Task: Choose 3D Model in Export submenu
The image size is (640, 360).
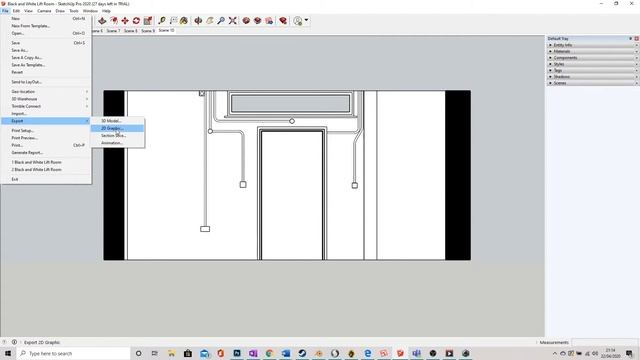Action: point(117,121)
